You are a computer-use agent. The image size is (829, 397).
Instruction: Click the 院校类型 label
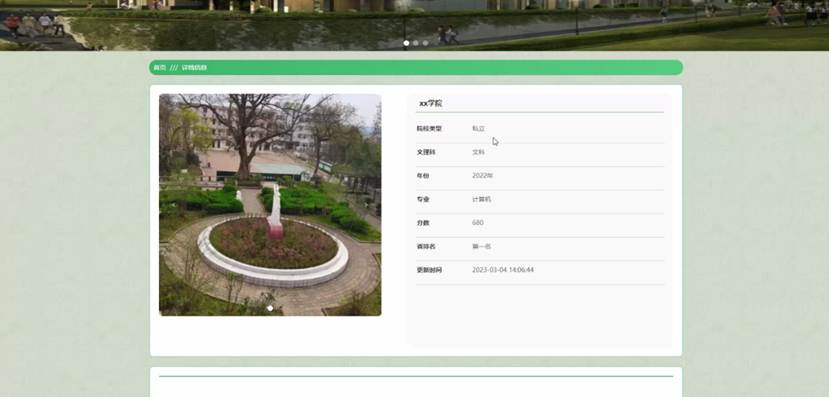tap(429, 128)
